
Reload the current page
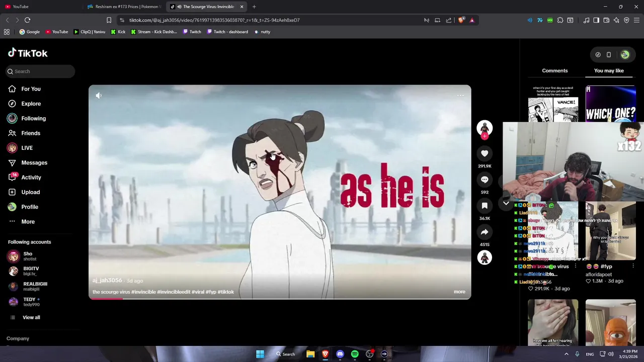[27, 20]
